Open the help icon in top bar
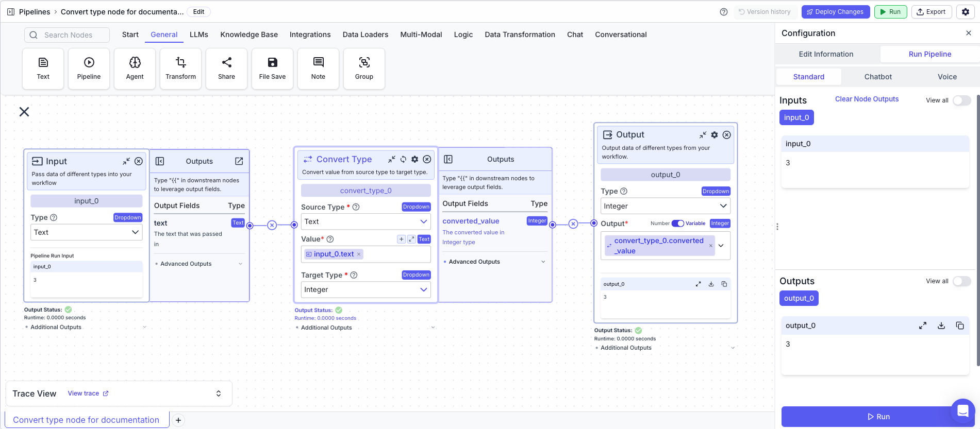This screenshot has height=429, width=980. [x=724, y=12]
